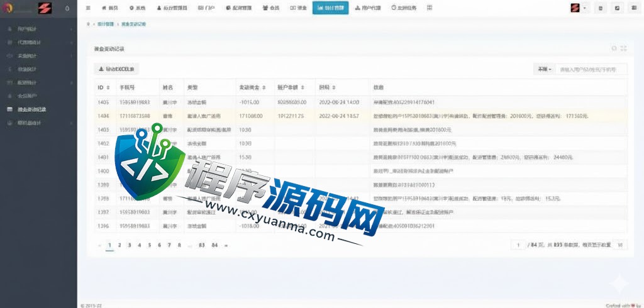
Task: Open the 定时任务 navigation item
Action: click(404, 8)
